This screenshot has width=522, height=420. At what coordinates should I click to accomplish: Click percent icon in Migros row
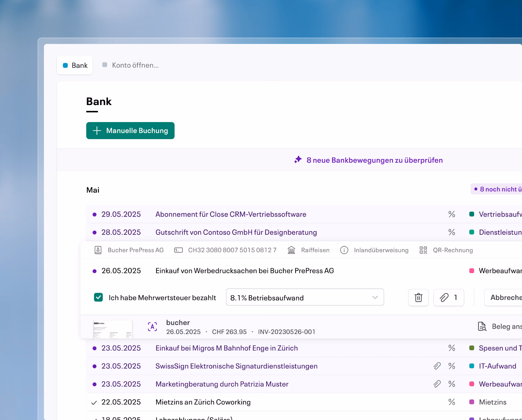click(451, 348)
